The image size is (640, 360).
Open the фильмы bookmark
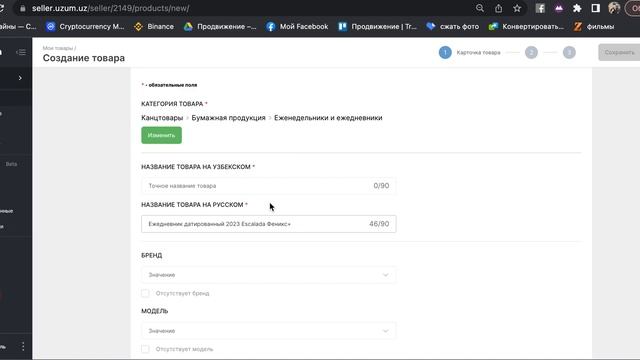594,27
